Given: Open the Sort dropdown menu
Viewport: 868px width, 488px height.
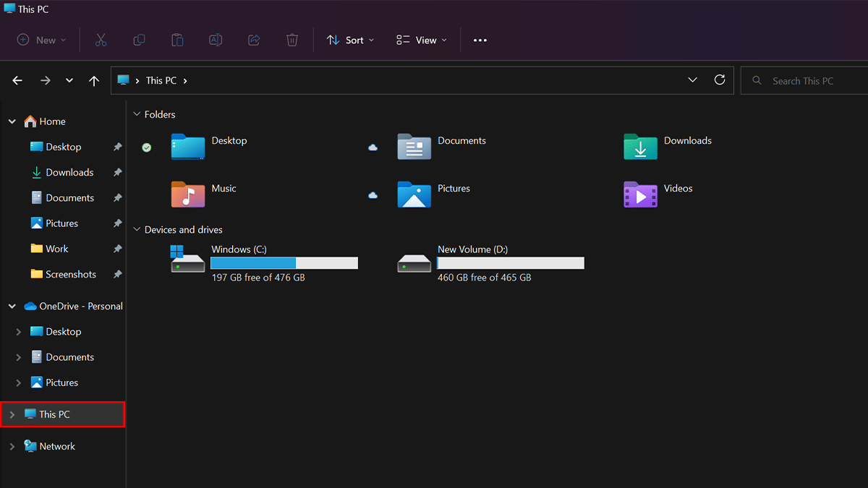Looking at the screenshot, I should (x=351, y=40).
